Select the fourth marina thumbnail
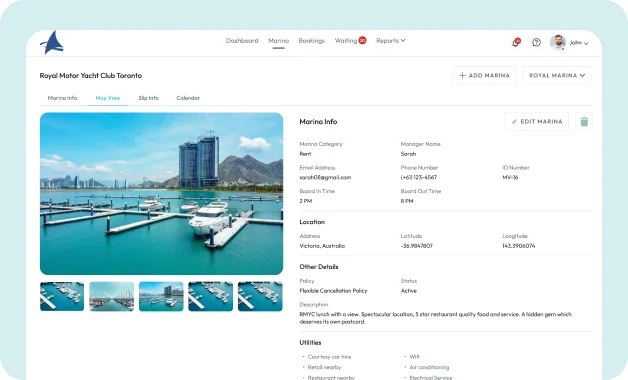628x380 pixels. point(210,296)
